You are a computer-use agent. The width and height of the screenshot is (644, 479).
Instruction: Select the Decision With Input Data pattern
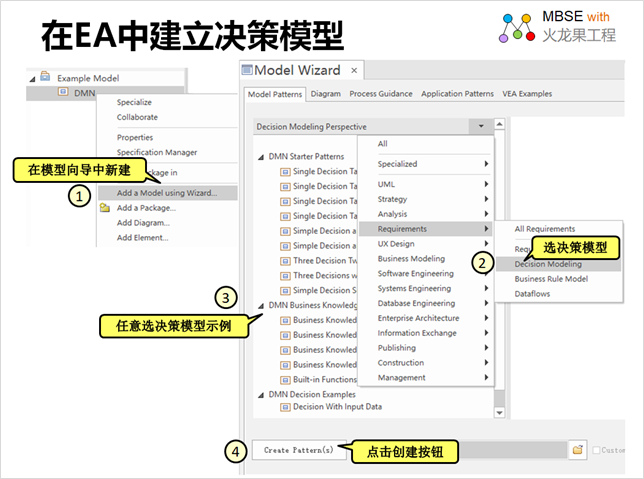point(337,407)
